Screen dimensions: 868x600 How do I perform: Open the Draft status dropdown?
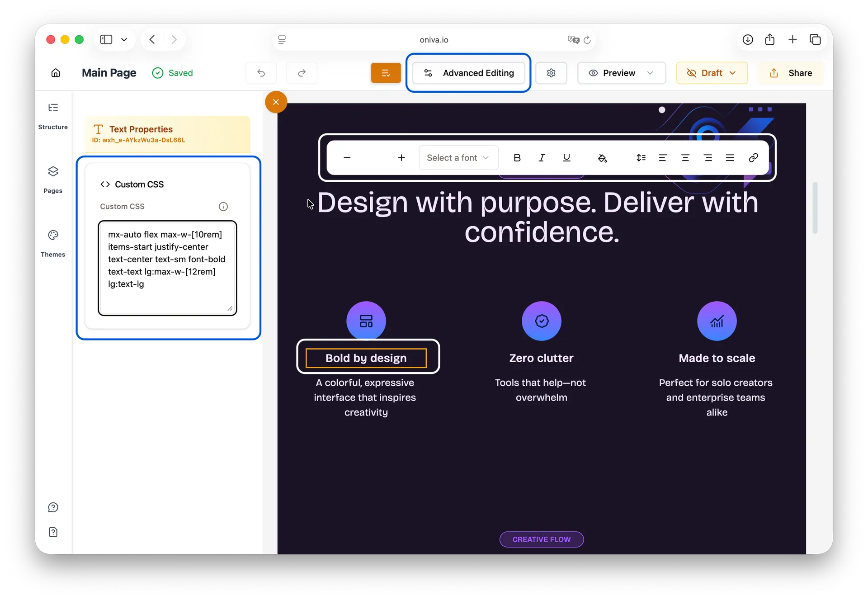[712, 73]
